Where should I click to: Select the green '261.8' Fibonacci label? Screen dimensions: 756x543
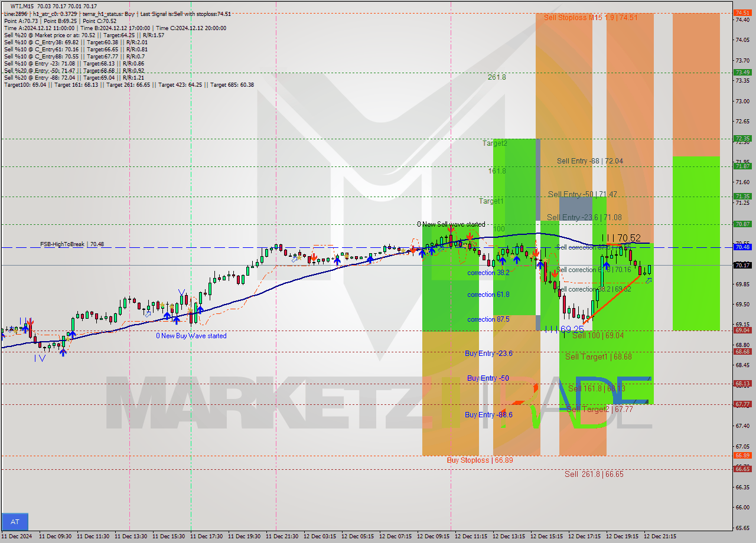[497, 77]
